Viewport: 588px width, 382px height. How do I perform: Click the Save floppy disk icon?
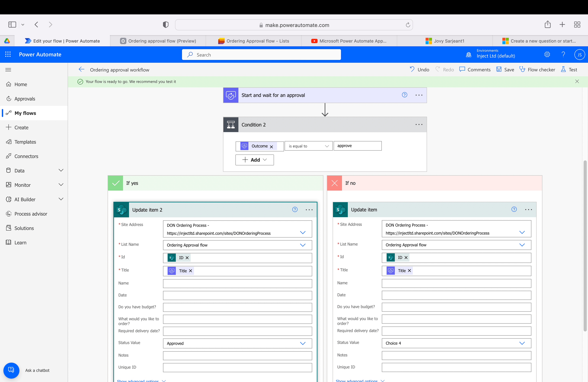click(x=499, y=69)
